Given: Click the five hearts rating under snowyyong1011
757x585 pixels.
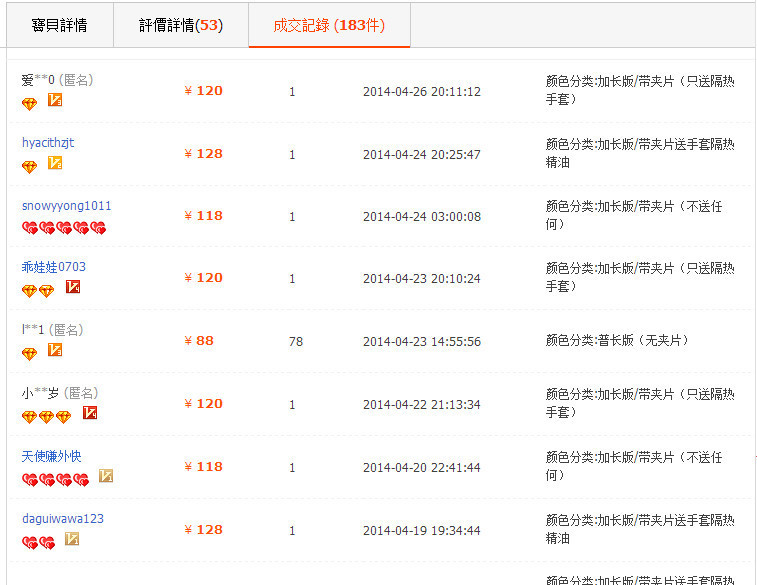Looking at the screenshot, I should point(64,228).
